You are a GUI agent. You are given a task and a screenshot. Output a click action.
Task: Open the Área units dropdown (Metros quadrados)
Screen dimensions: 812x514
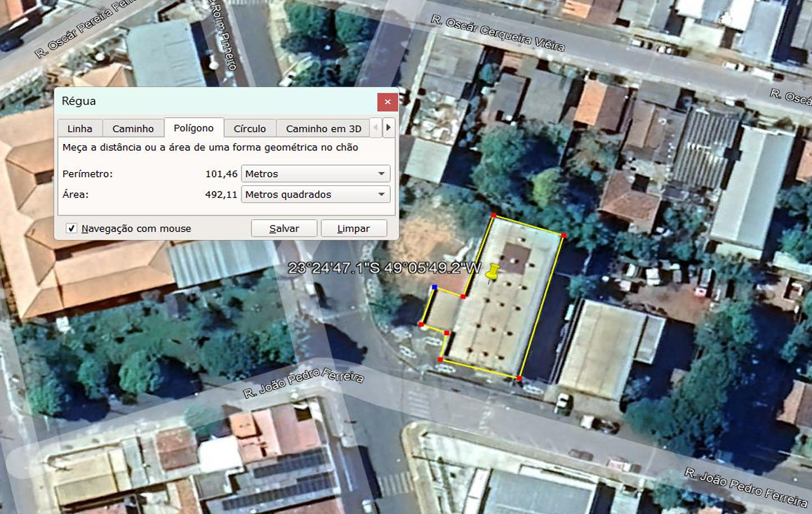(315, 195)
